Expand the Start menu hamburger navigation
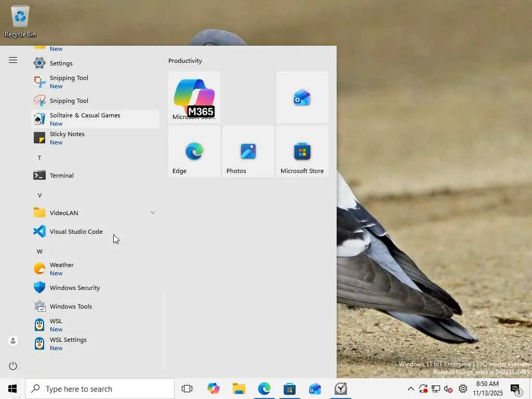 [13, 60]
